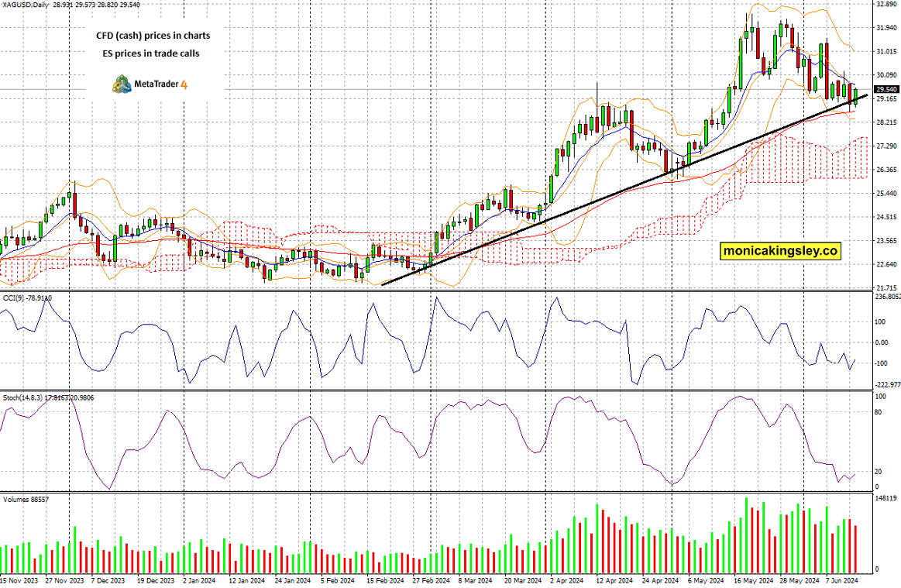Click the Stochastic 80 level label
This screenshot has height=588, width=901.
pos(878,412)
